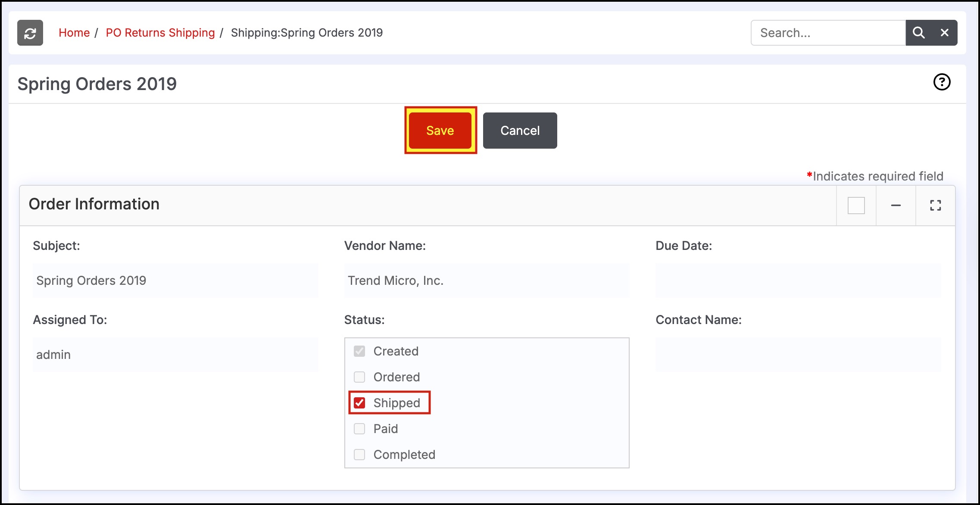Click the Indicates required field note
This screenshot has width=980, height=505.
pos(875,176)
